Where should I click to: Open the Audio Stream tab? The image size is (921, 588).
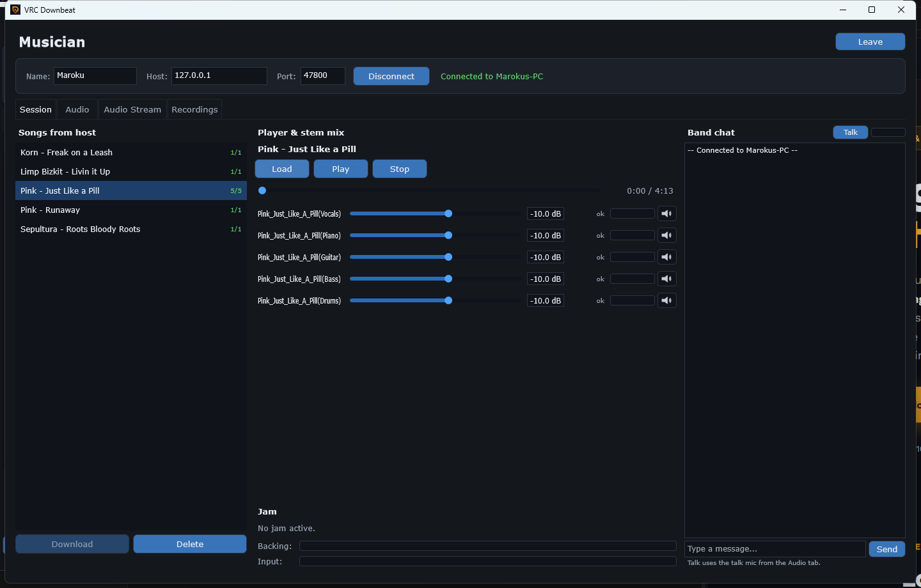coord(132,109)
